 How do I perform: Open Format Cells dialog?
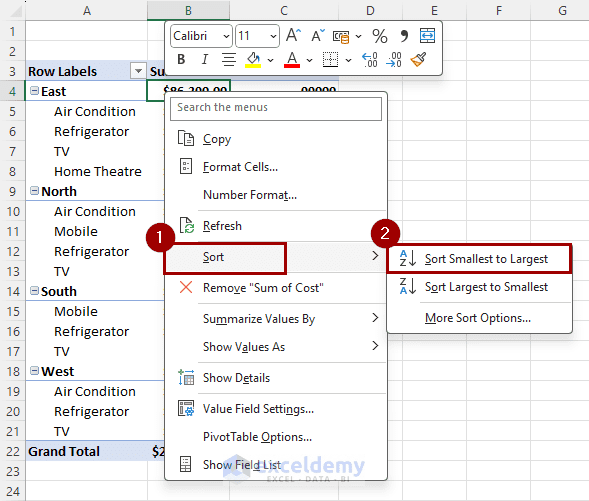(276, 167)
